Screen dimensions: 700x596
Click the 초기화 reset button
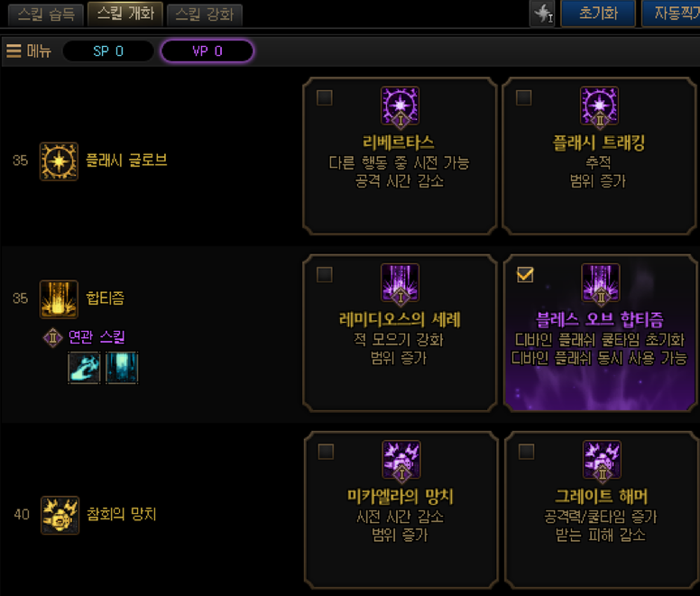(598, 14)
